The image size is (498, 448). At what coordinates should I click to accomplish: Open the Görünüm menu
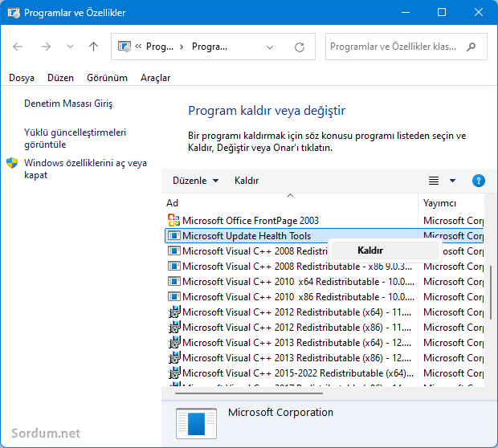tap(107, 78)
